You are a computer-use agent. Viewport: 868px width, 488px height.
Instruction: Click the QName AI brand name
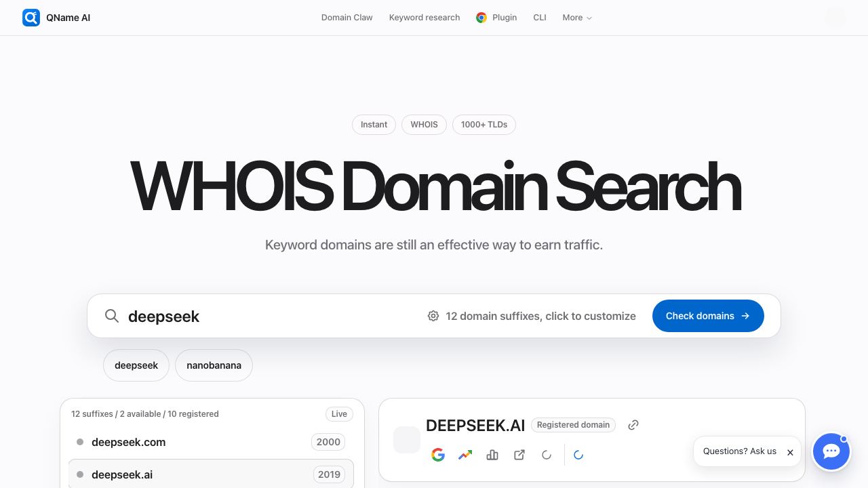click(x=68, y=18)
